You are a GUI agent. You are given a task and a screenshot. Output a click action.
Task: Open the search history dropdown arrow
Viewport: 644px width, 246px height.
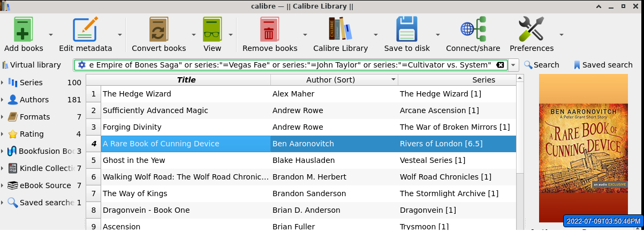click(514, 65)
